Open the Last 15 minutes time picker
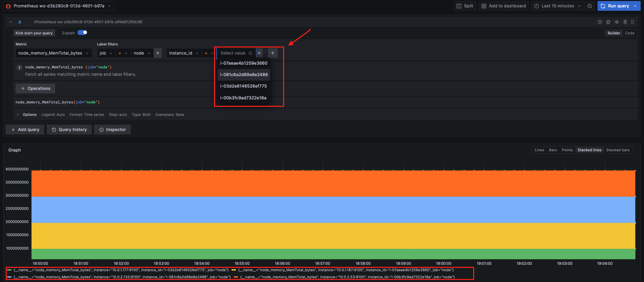The height and width of the screenshot is (282, 644). tap(557, 6)
